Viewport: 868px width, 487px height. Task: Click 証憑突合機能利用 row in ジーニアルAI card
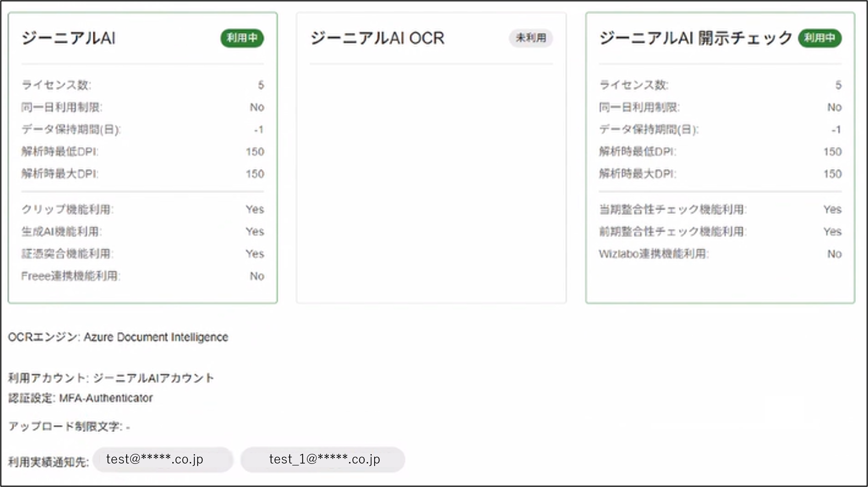pos(67,254)
